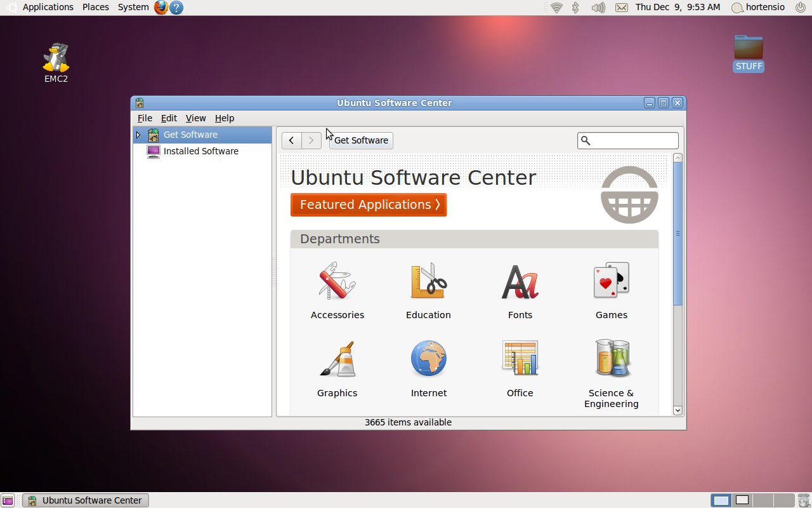
Task: Browse the Office department
Action: [x=520, y=369]
